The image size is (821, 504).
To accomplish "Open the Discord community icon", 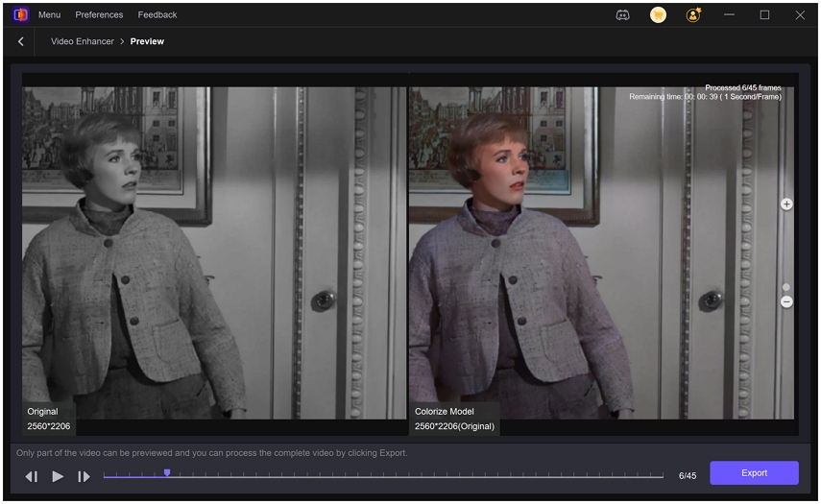I will coord(622,15).
